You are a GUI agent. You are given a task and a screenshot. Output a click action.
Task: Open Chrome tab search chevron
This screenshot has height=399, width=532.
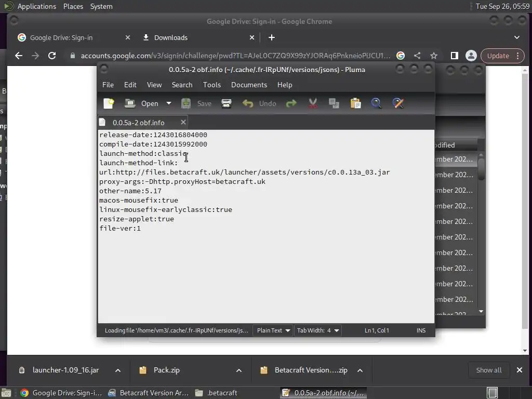click(517, 37)
